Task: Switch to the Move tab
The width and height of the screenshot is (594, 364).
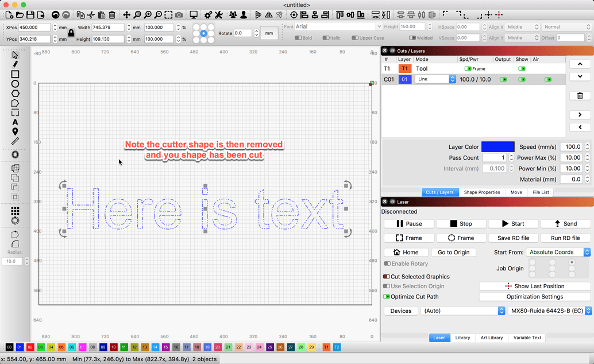Action: pyautogui.click(x=516, y=192)
